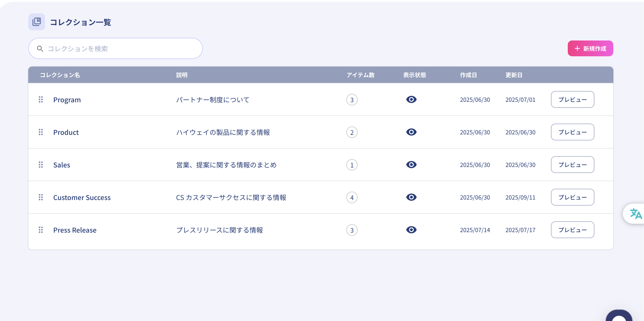
Task: Click into the コレクションを検索 search field
Action: [x=120, y=48]
